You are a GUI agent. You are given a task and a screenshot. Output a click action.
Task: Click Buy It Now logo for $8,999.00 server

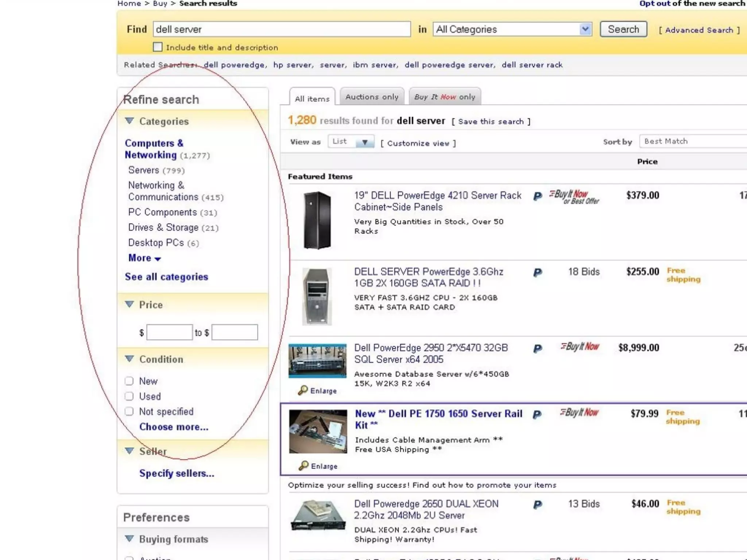580,347
